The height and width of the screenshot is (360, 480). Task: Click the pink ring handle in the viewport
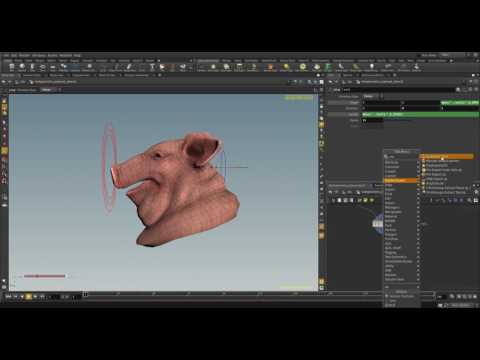click(109, 167)
